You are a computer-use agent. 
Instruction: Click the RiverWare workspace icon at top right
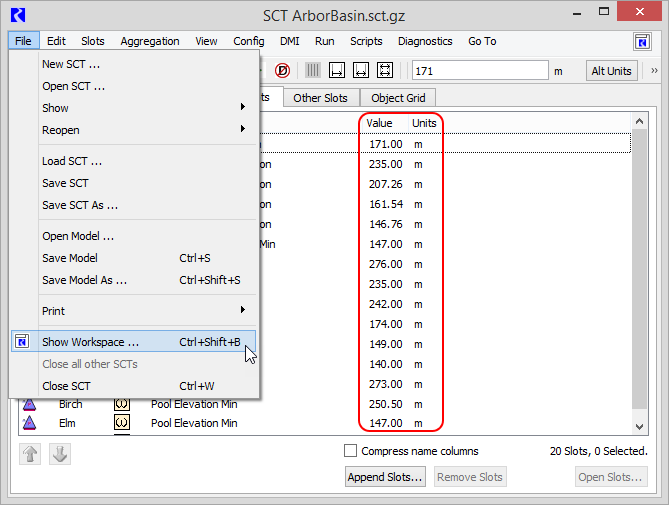tap(643, 42)
